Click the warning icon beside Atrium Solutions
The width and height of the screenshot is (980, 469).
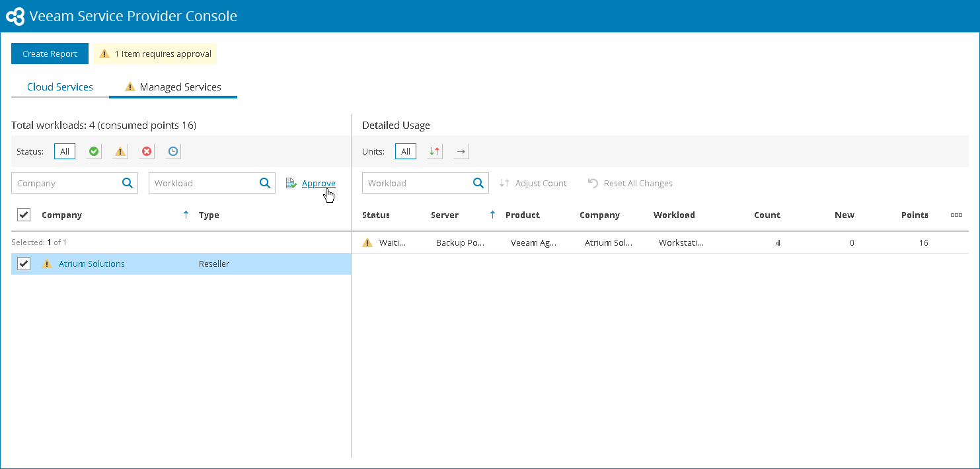point(47,264)
